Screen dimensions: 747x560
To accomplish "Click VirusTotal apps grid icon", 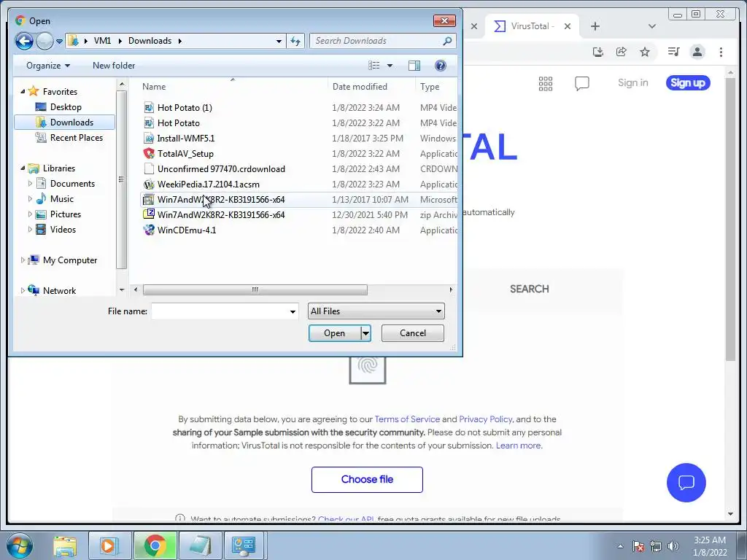I will 546,83.
